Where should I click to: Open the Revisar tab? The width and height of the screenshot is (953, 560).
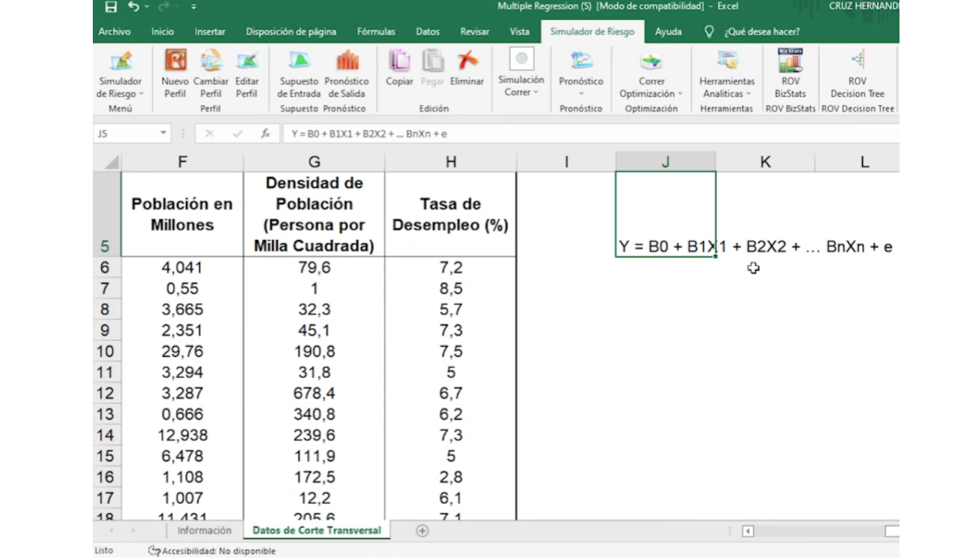pyautogui.click(x=474, y=32)
